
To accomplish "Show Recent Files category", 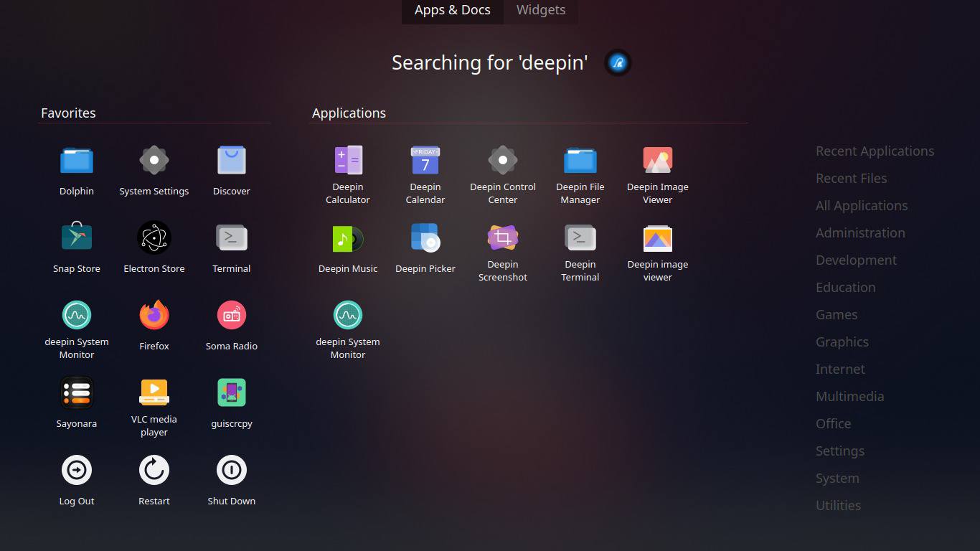I will (x=851, y=178).
